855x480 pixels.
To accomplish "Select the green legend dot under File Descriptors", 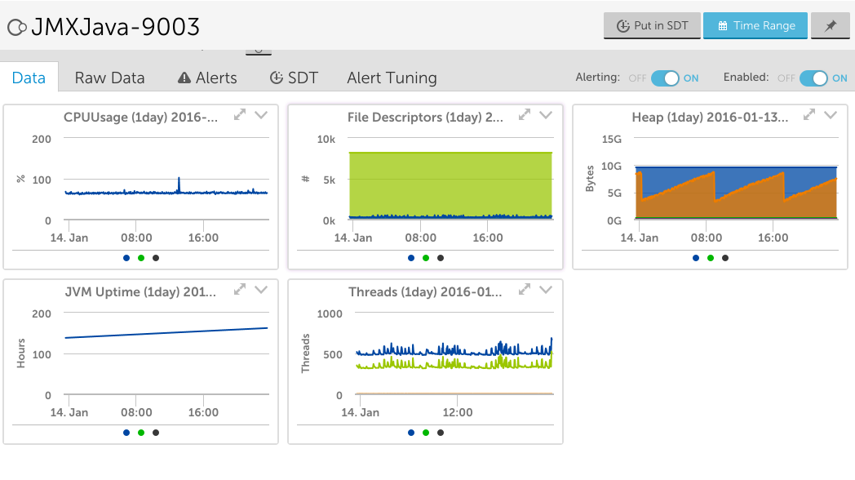I will pos(426,258).
